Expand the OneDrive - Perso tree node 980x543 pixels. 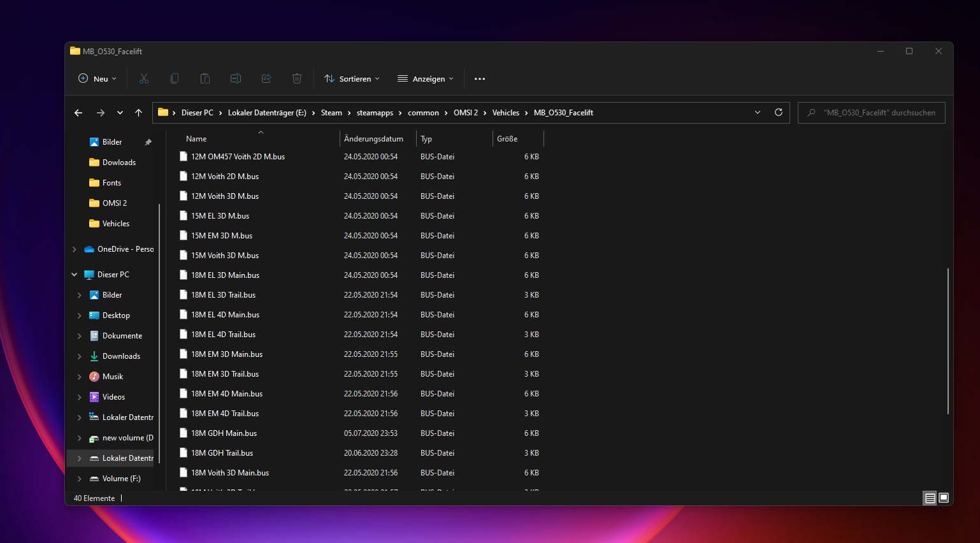click(75, 249)
